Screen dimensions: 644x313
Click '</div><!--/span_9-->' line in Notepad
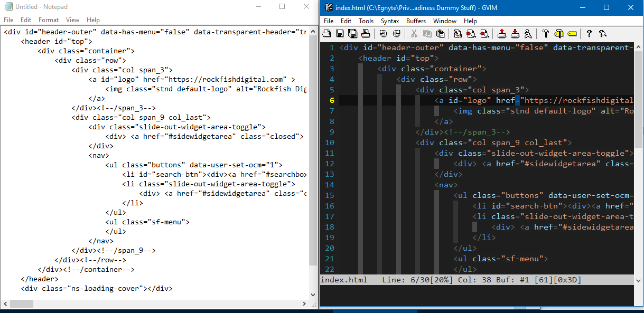tap(114, 250)
